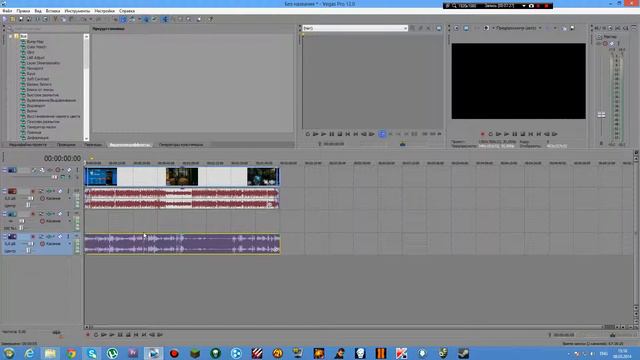This screenshot has width=640, height=360.
Task: Select the Zoom Edit tool
Action: pos(189,19)
